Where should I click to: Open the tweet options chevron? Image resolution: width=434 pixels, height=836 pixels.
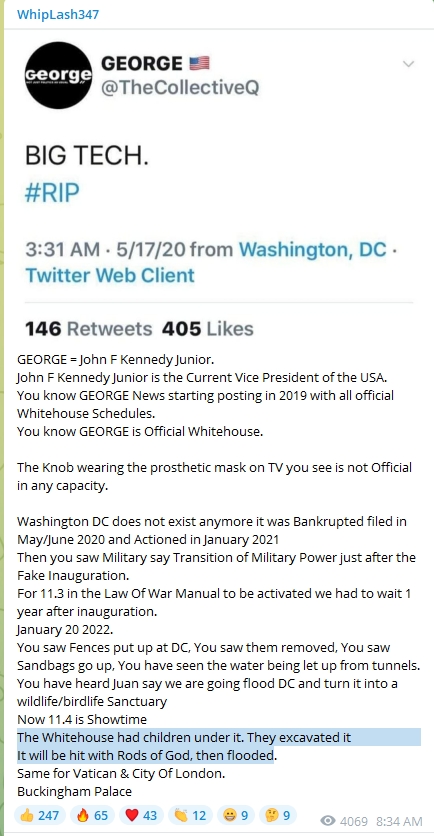(408, 65)
